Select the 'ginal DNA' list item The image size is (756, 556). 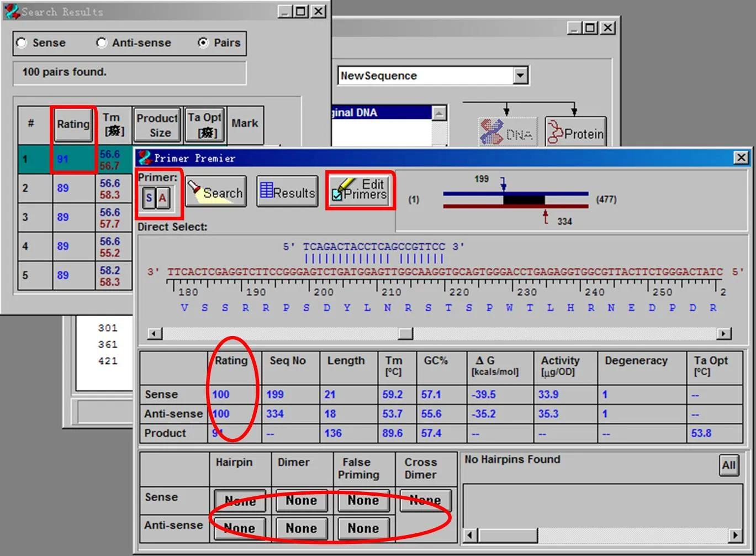pos(382,113)
